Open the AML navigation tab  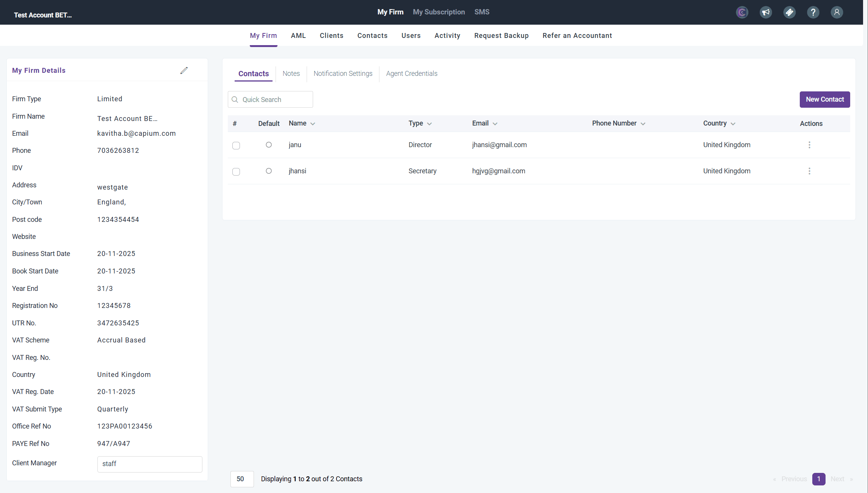click(x=298, y=36)
